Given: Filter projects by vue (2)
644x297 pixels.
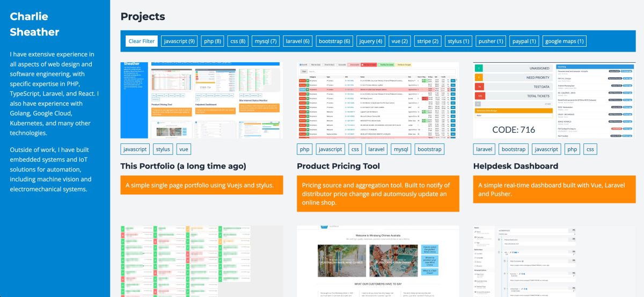Looking at the screenshot, I should click(x=400, y=41).
